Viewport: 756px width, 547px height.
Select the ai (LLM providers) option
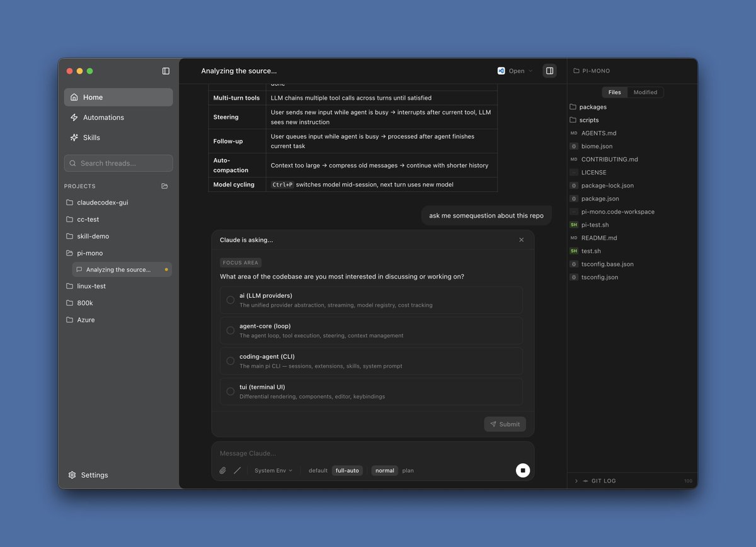[x=371, y=300]
